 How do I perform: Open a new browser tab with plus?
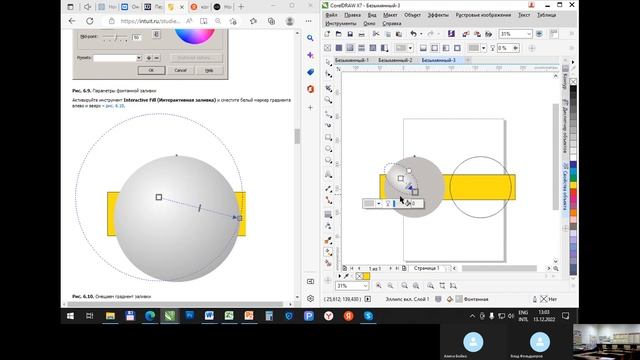(x=241, y=7)
